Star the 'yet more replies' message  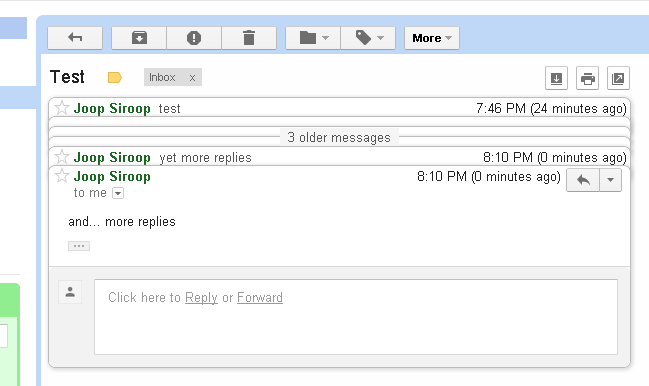(x=62, y=157)
